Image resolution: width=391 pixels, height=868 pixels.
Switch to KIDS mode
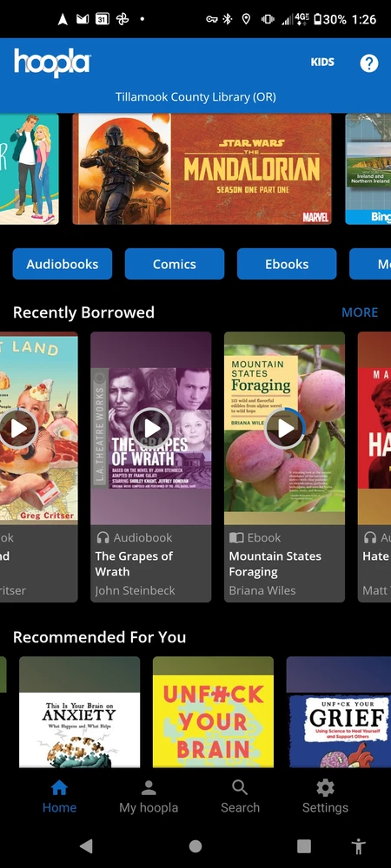(322, 62)
